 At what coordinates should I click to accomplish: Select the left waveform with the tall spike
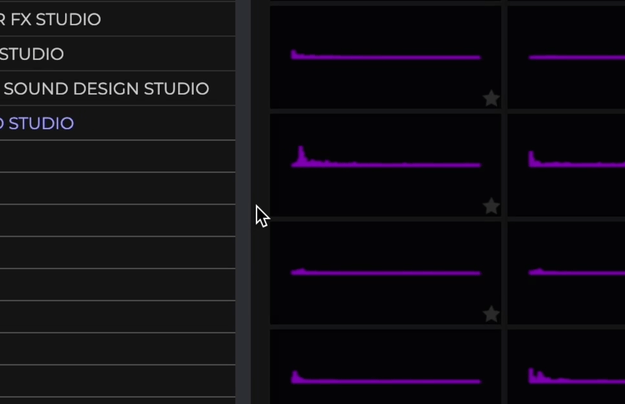385,165
